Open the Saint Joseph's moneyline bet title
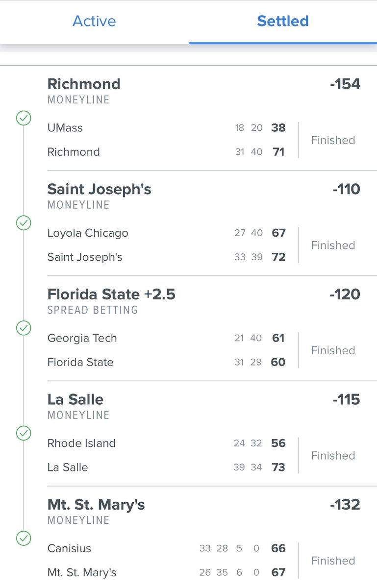The image size is (377, 588). (99, 189)
